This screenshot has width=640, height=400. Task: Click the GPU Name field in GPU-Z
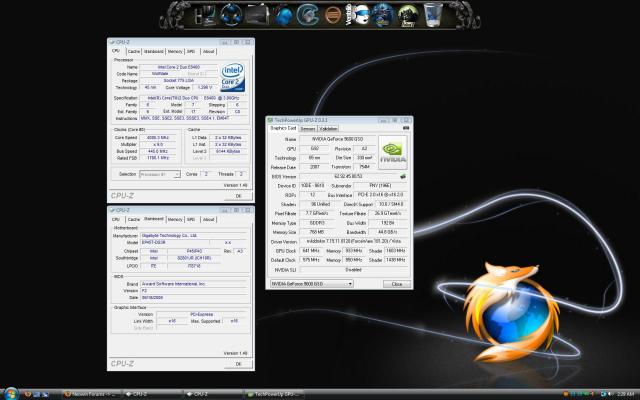point(337,139)
